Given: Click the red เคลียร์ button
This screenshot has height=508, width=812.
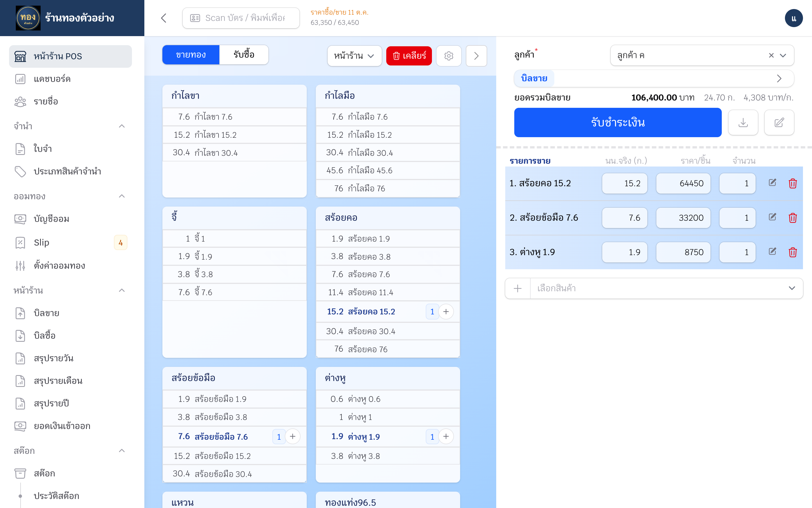Looking at the screenshot, I should 409,56.
